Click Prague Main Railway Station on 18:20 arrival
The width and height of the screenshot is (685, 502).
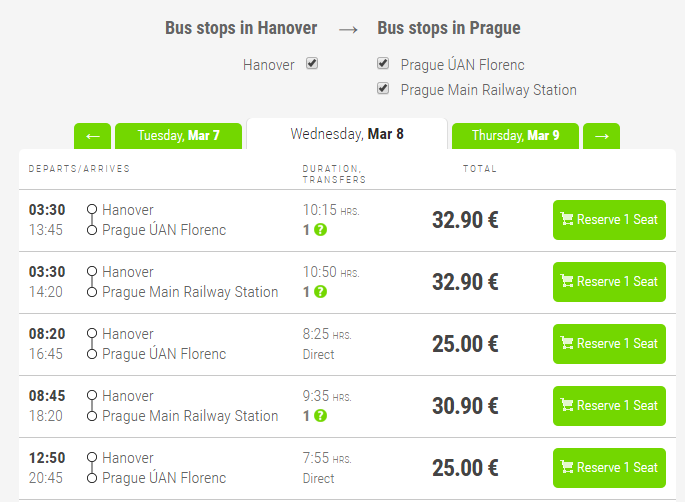190,416
